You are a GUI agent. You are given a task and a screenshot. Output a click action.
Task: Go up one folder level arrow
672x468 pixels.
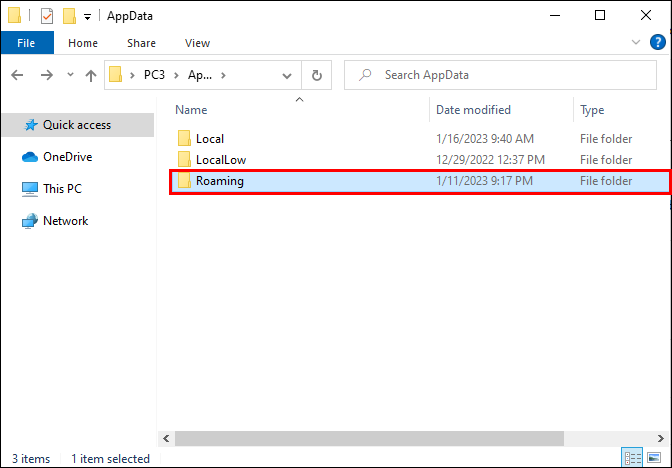tap(90, 75)
